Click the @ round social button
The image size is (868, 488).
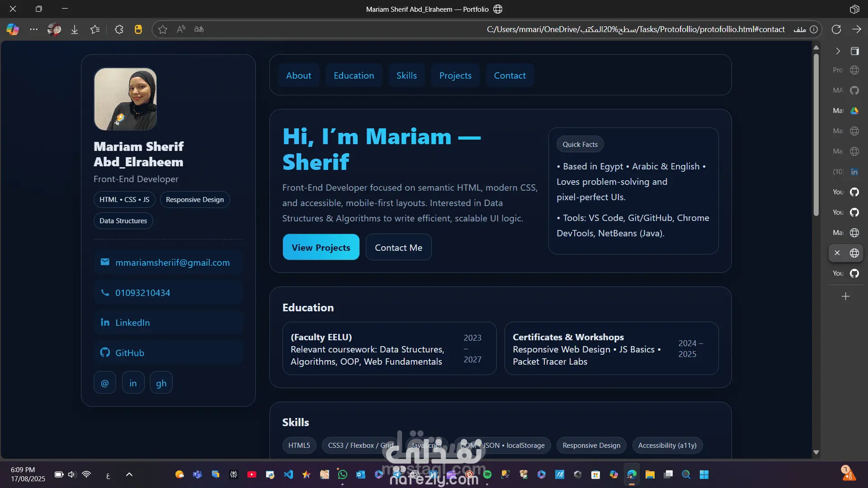104,383
